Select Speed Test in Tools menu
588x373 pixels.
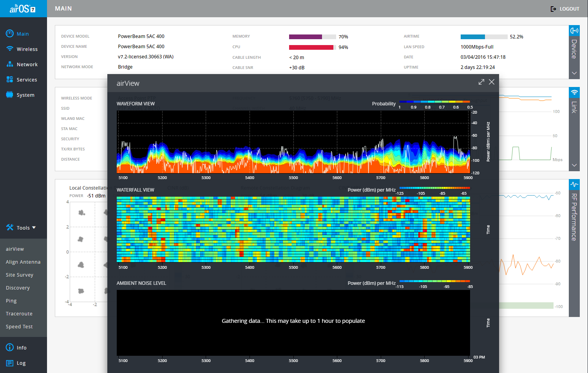pos(19,327)
